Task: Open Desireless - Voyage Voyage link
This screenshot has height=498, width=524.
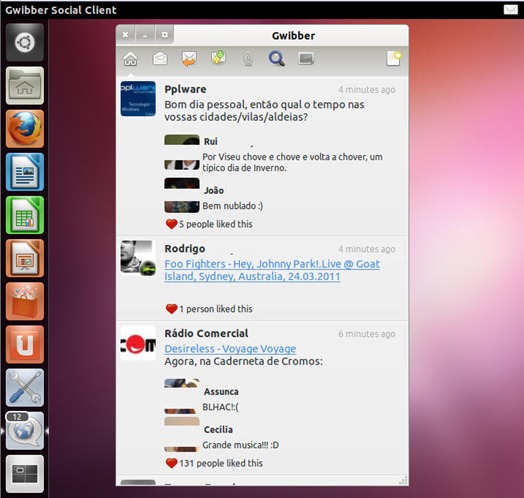Action: pos(230,349)
